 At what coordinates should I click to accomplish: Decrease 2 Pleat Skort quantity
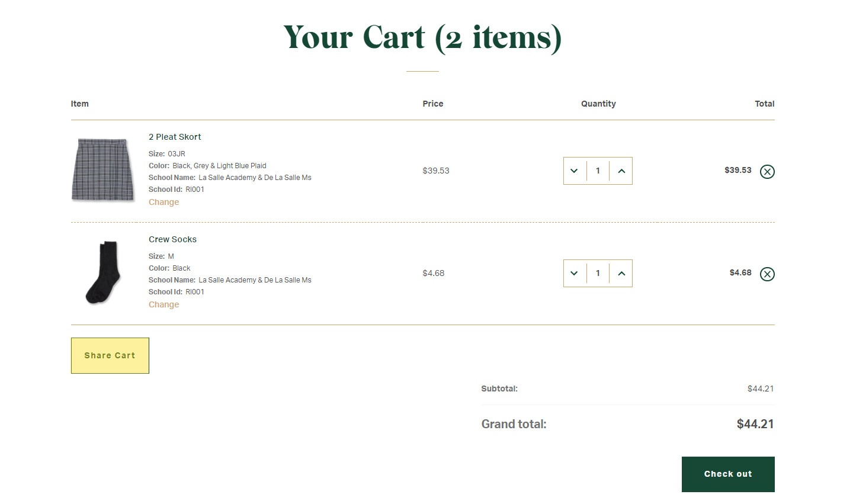(x=574, y=171)
